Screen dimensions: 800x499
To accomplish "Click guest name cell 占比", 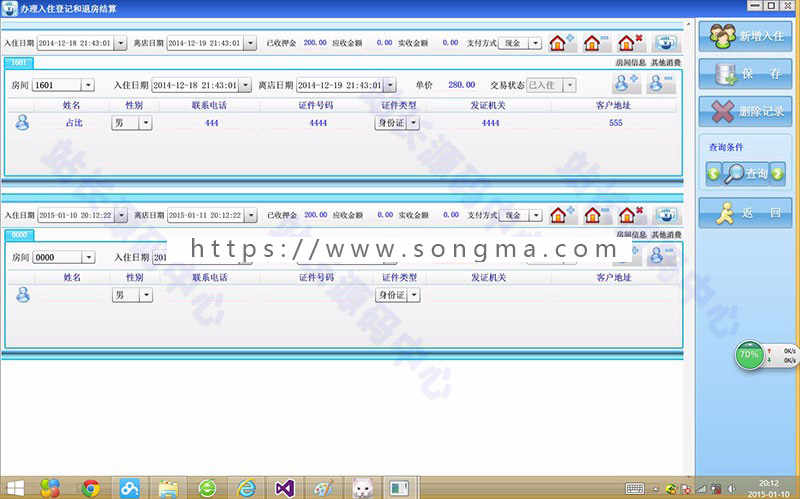I will click(x=74, y=123).
